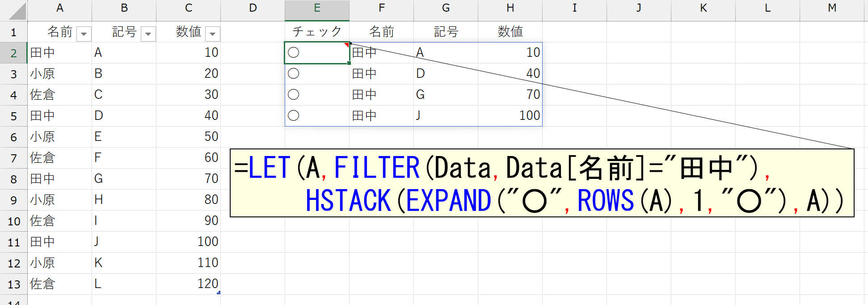Select cell H5 showing 100

tap(510, 116)
